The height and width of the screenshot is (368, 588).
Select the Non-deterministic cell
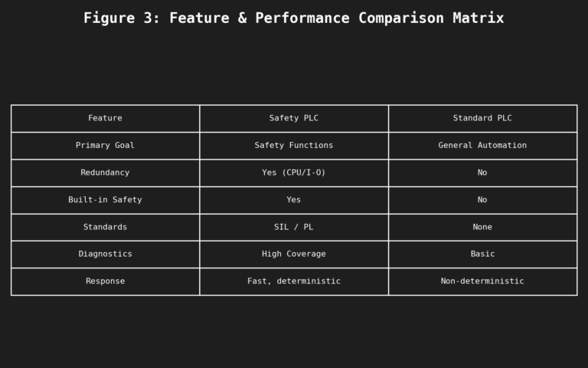pos(482,281)
